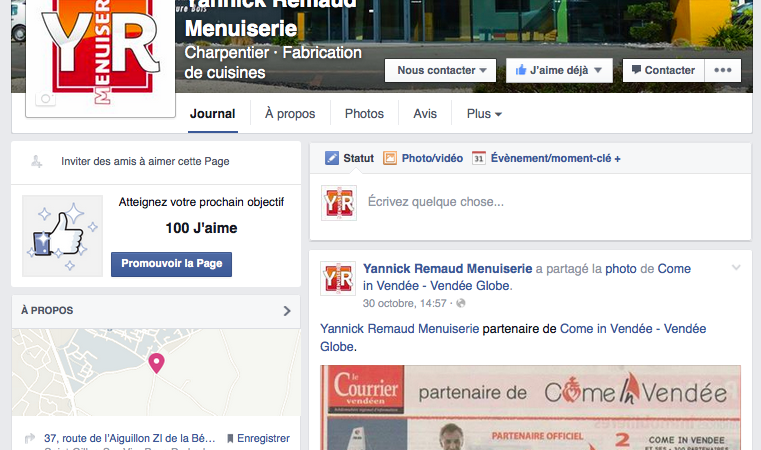Image resolution: width=761 pixels, height=450 pixels.
Task: Open the J'aime déjà dropdown
Action: coord(559,70)
